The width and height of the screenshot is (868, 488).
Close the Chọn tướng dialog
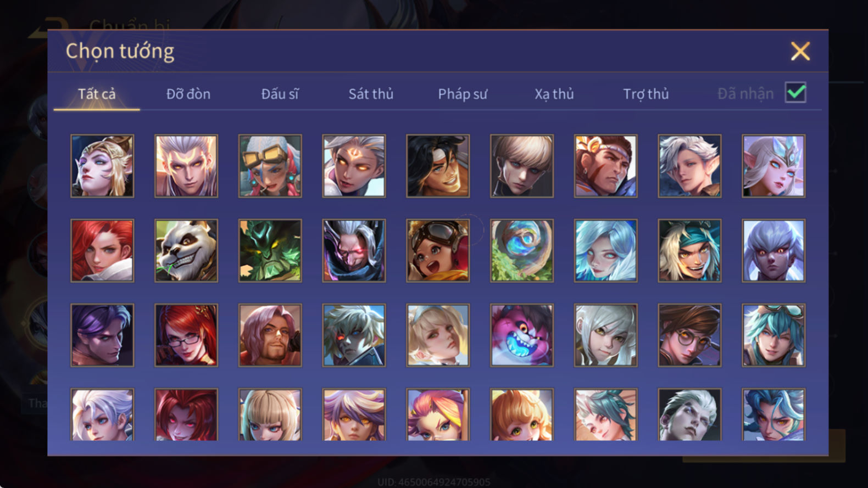click(x=800, y=51)
